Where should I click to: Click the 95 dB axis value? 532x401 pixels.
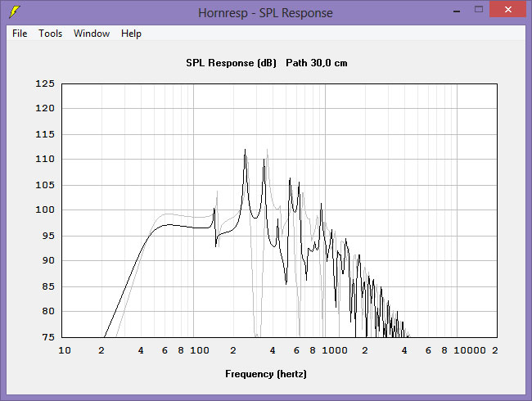[x=48, y=236]
